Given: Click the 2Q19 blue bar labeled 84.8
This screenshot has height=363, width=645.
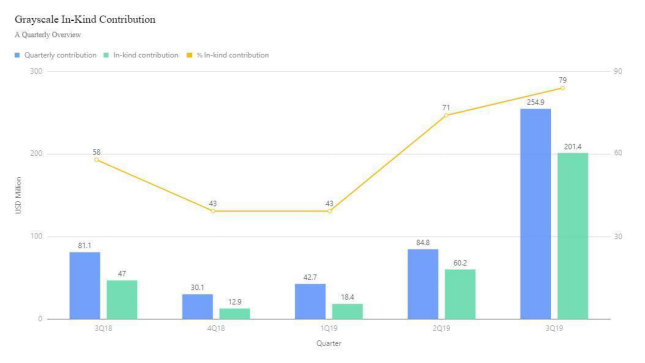Looking at the screenshot, I should point(423,284).
